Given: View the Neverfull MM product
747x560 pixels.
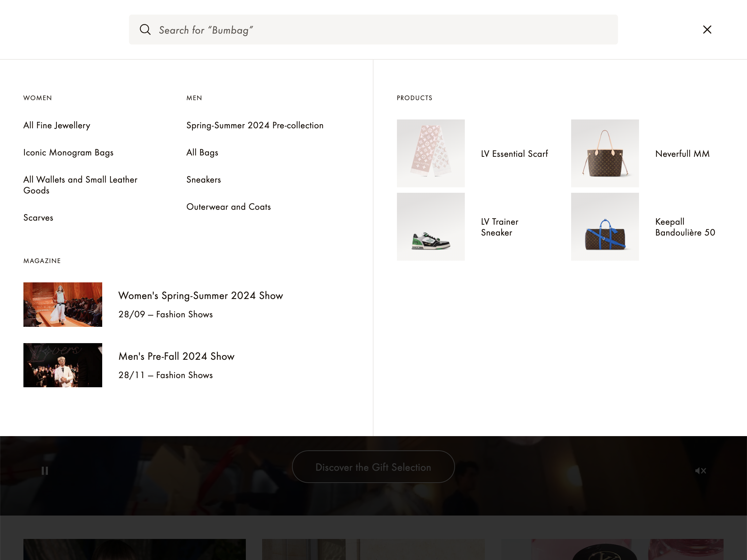Looking at the screenshot, I should click(682, 154).
